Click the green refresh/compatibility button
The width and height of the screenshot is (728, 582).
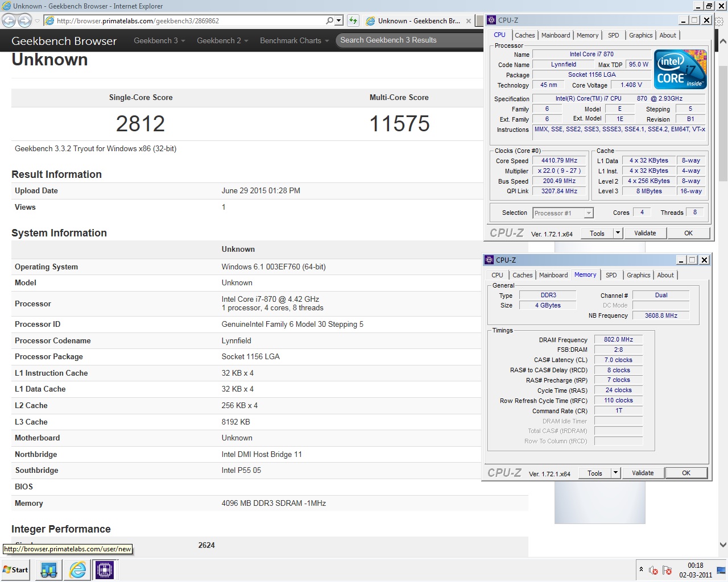point(353,21)
